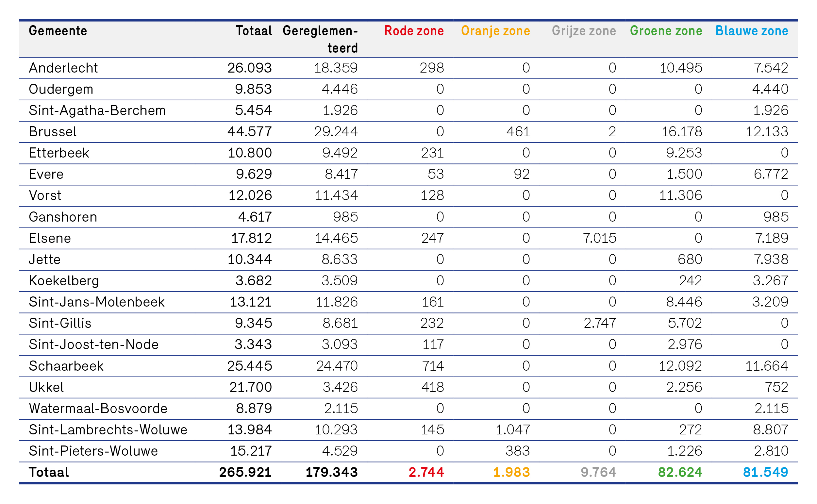Click the grand total 265.921
This screenshot has height=504, width=817.
245,472
